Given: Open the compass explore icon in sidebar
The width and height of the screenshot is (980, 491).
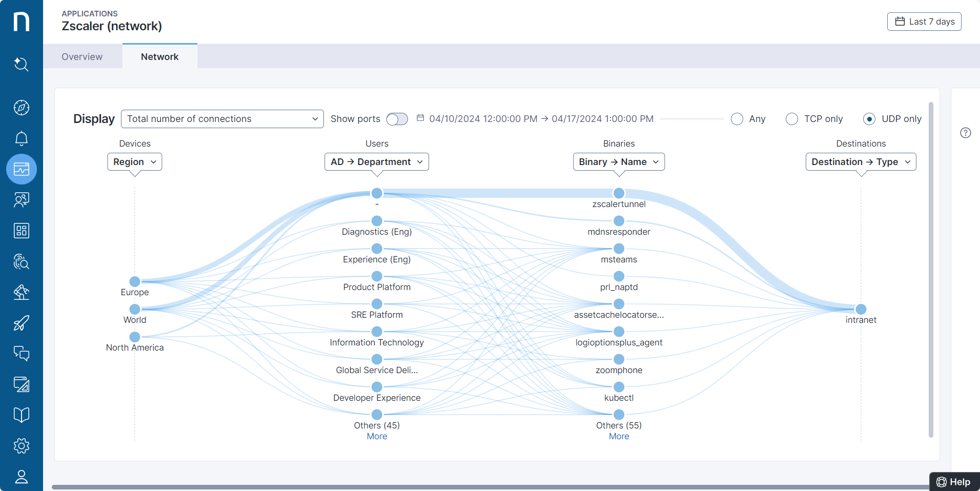Looking at the screenshot, I should (x=21, y=108).
